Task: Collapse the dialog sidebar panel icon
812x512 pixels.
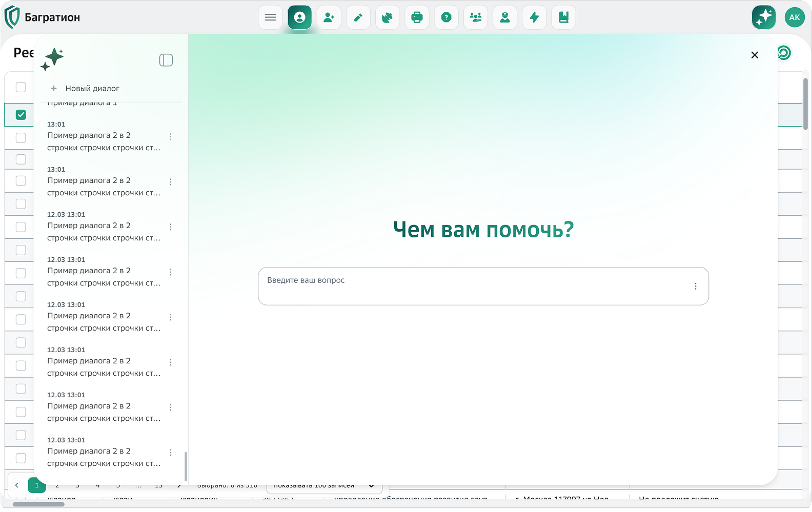Action: [x=166, y=60]
